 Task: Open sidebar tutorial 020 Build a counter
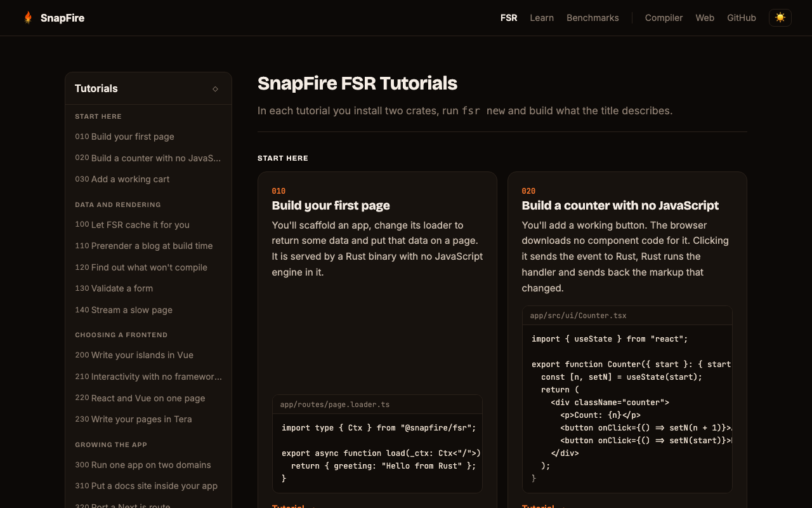pyautogui.click(x=148, y=158)
